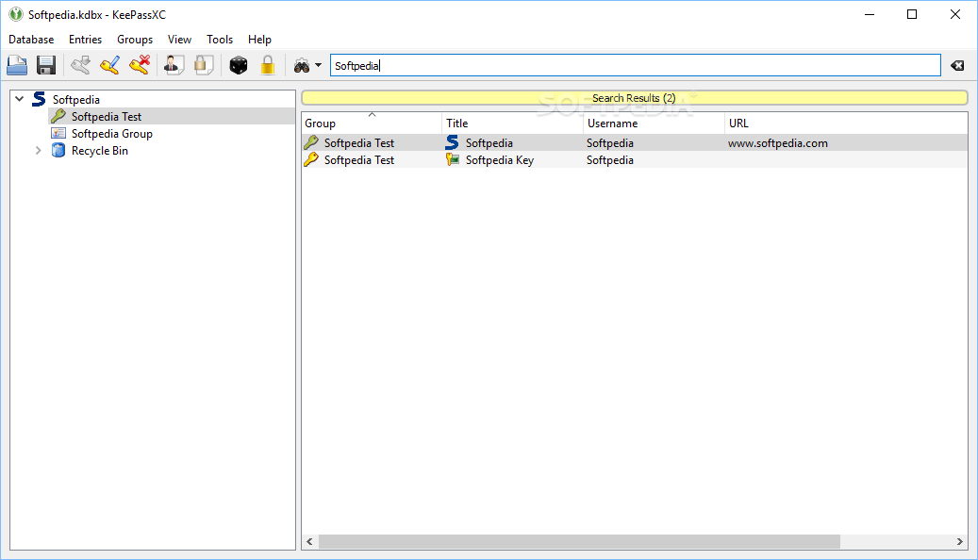Copy password to clipboard icon
Viewport: 978px width, 560px height.
[x=204, y=65]
